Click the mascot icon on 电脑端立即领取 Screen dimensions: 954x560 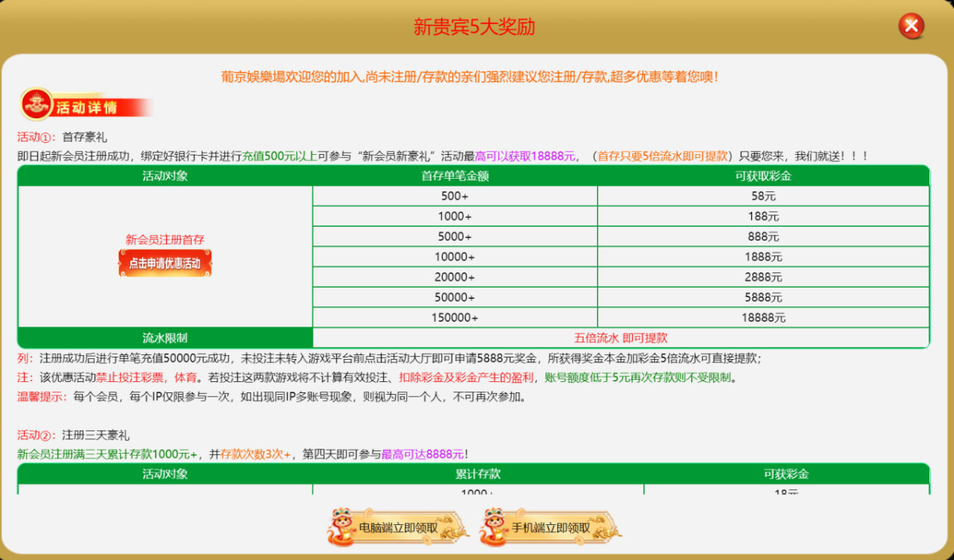click(343, 526)
